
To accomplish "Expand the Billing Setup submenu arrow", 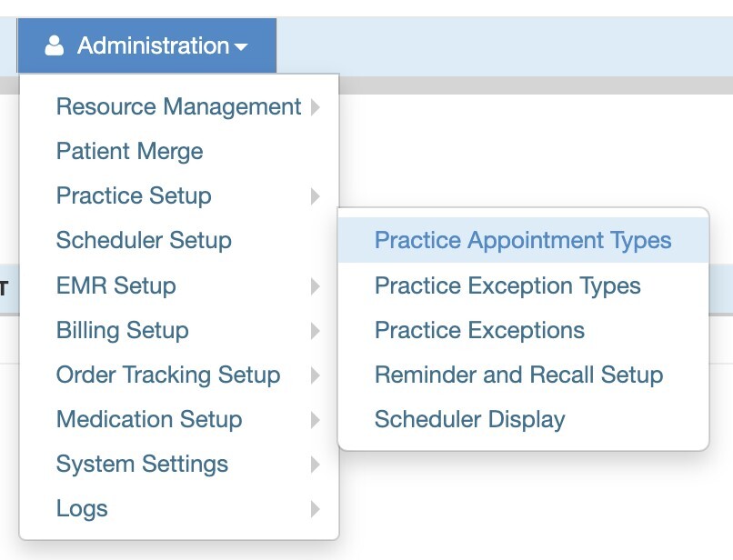I will click(315, 331).
